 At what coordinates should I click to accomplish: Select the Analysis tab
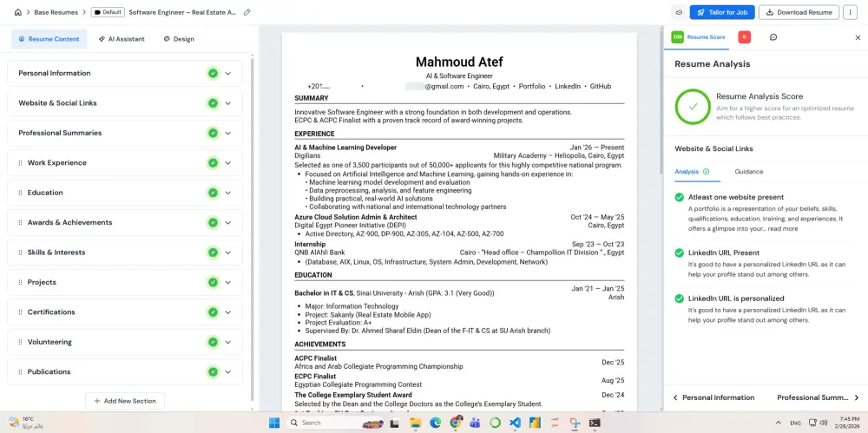click(692, 172)
